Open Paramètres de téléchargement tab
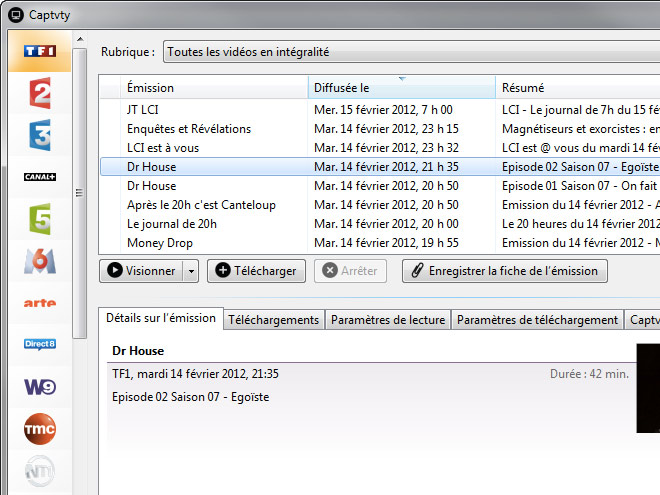The image size is (660, 495). click(x=537, y=320)
